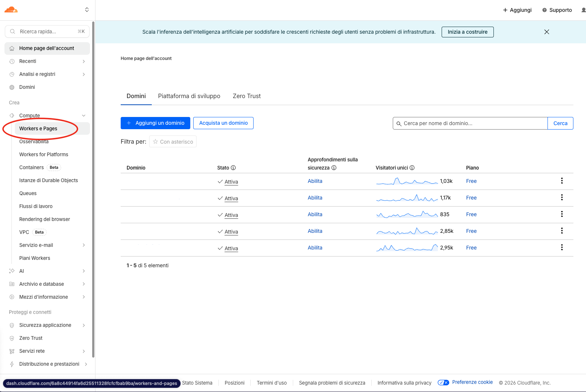586x392 pixels.
Task: Collapse the Compute section chevron
Action: pyautogui.click(x=84, y=115)
